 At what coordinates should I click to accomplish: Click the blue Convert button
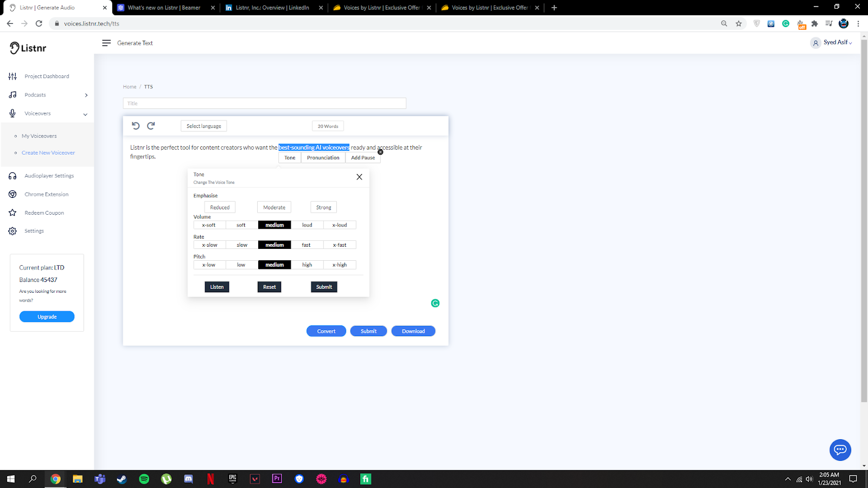[326, 331]
